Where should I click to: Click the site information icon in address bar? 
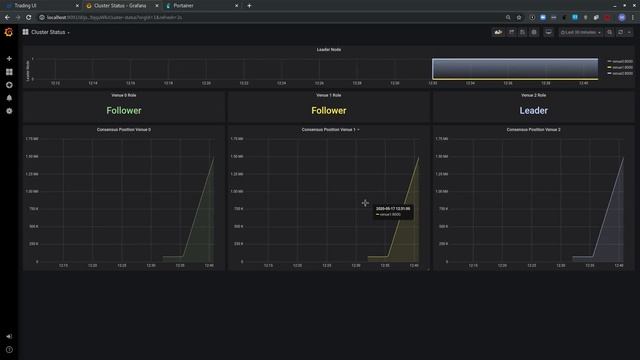click(42, 18)
